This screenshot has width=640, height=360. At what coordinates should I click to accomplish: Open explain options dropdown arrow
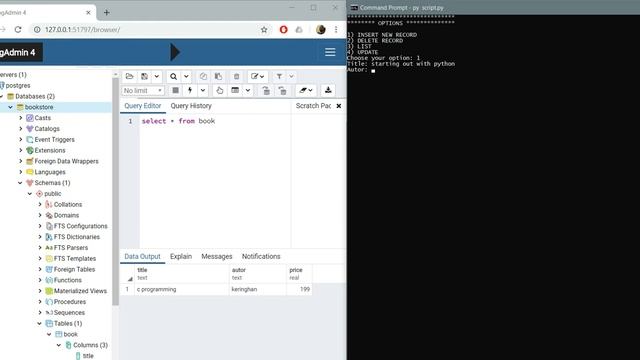tap(248, 90)
